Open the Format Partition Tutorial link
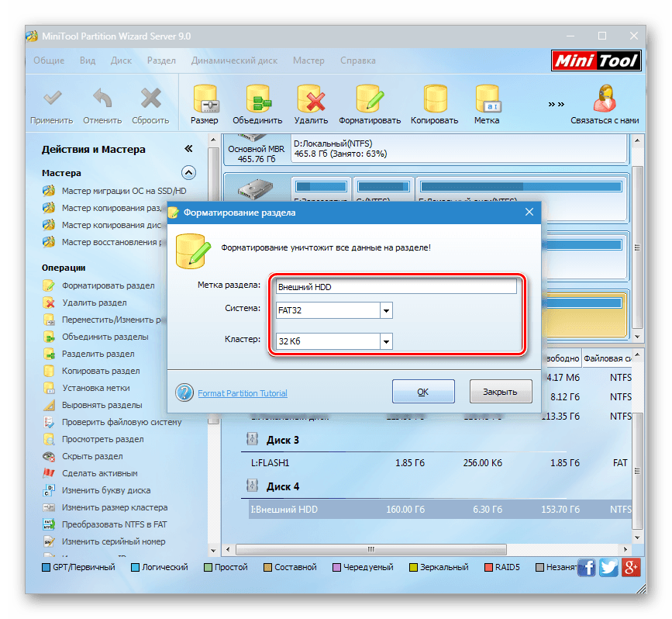672x619 pixels. click(x=243, y=393)
